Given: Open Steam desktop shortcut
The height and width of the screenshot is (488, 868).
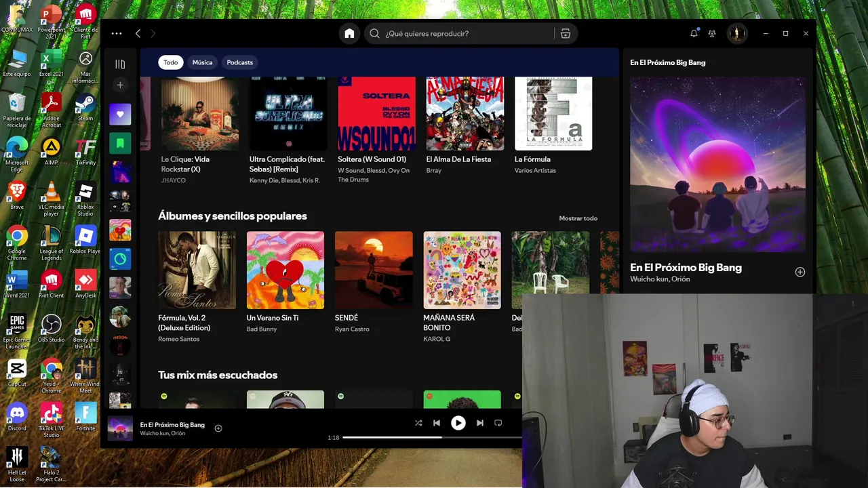Looking at the screenshot, I should point(85,108).
